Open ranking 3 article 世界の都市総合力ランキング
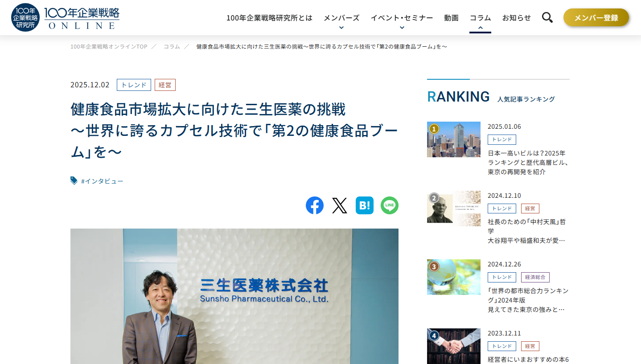 [x=528, y=300]
